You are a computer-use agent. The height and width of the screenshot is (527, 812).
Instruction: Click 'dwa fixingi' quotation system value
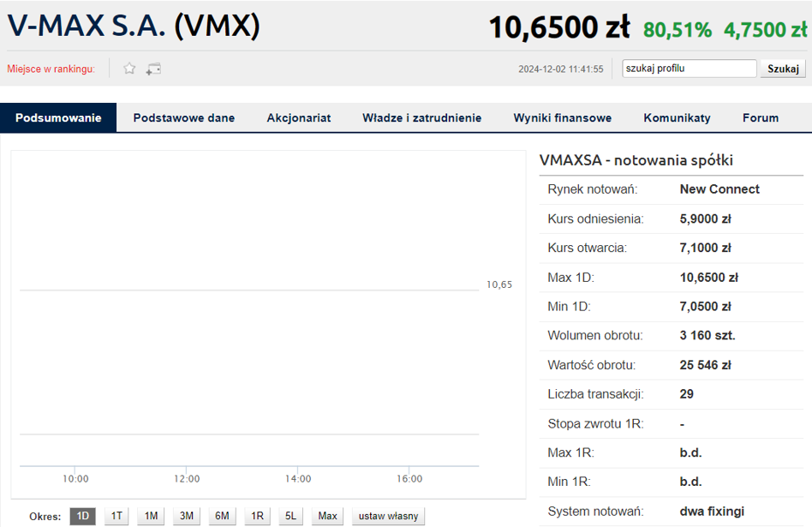click(x=712, y=512)
